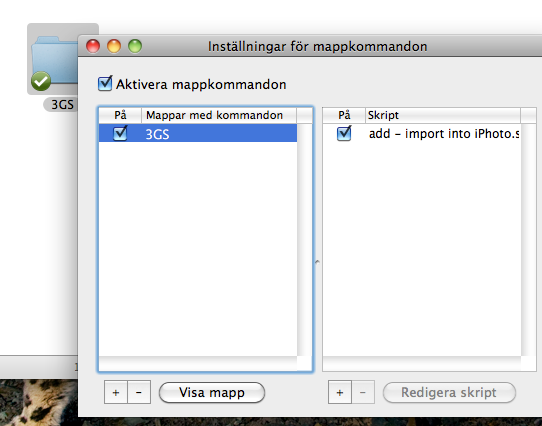Disable the add - import into iPhoto script checkbox
Image resolution: width=542 pixels, height=426 pixels.
click(344, 133)
